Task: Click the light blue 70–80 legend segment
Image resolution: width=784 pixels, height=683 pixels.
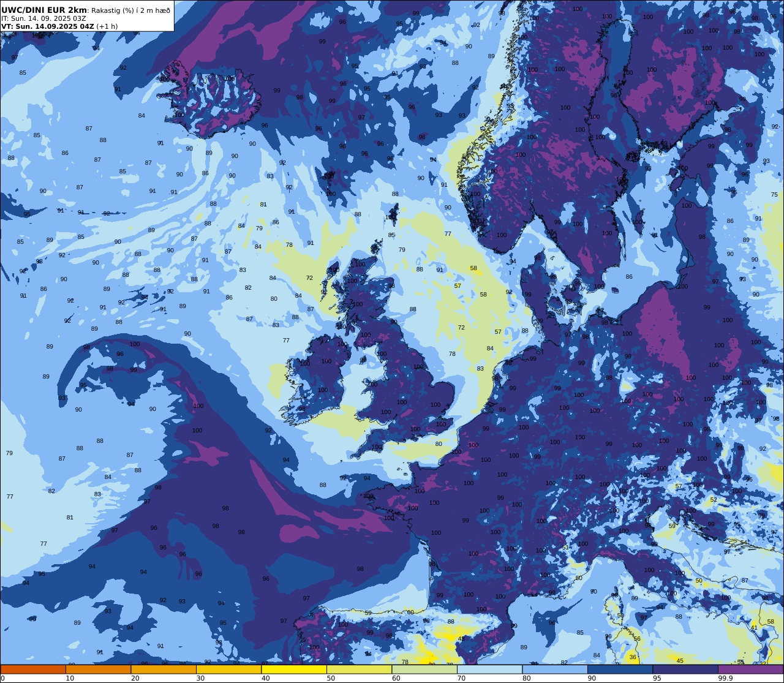Action: click(489, 670)
